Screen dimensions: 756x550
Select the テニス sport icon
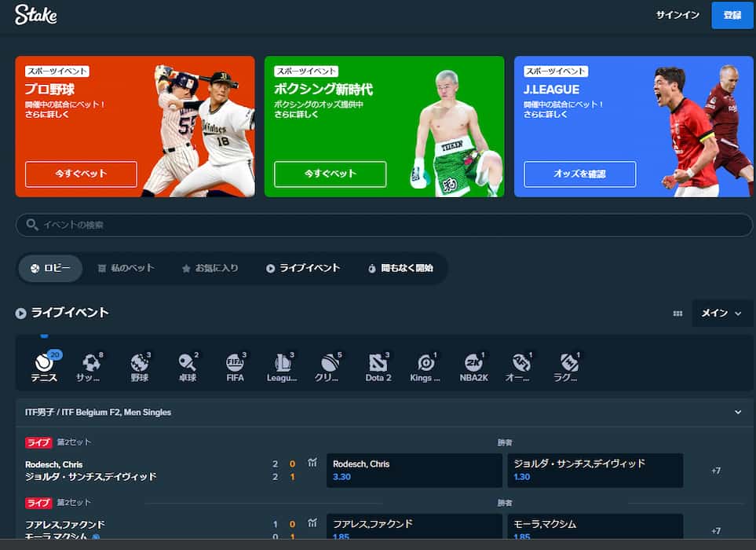pyautogui.click(x=45, y=367)
